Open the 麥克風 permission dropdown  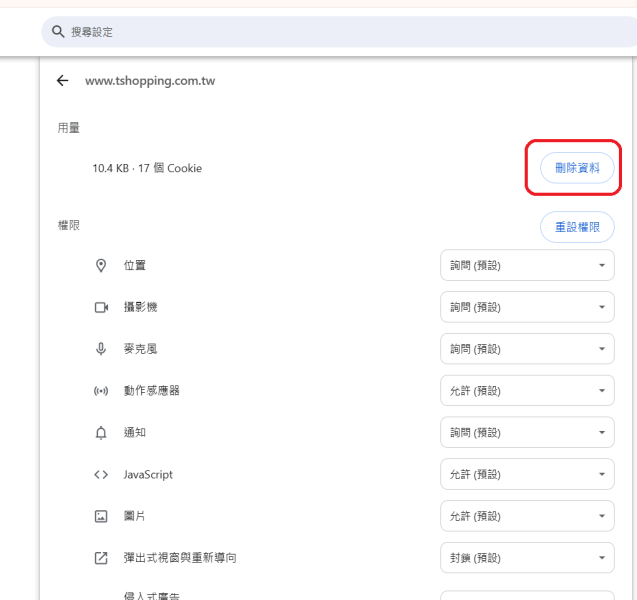527,349
